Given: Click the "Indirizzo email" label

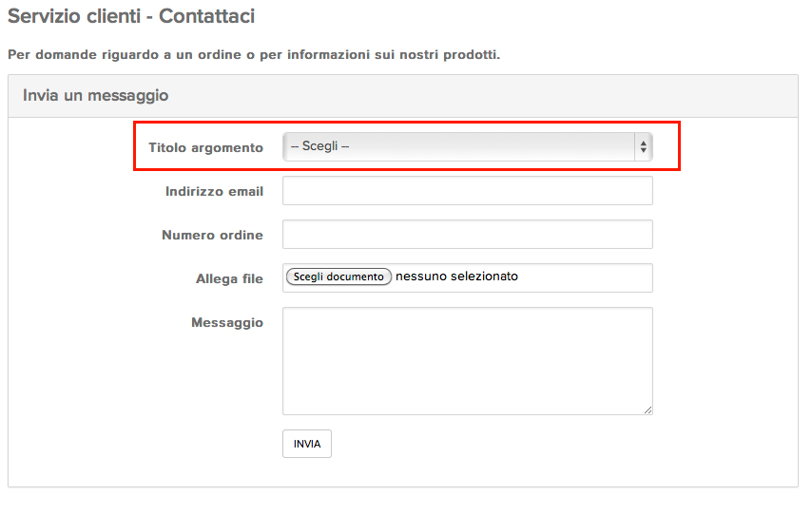Looking at the screenshot, I should pyautogui.click(x=214, y=192).
